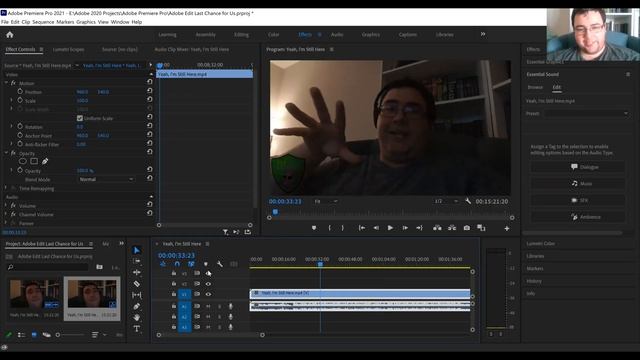Select the Track Select Forward tool
This screenshot has height=360, width=640.
point(137,261)
